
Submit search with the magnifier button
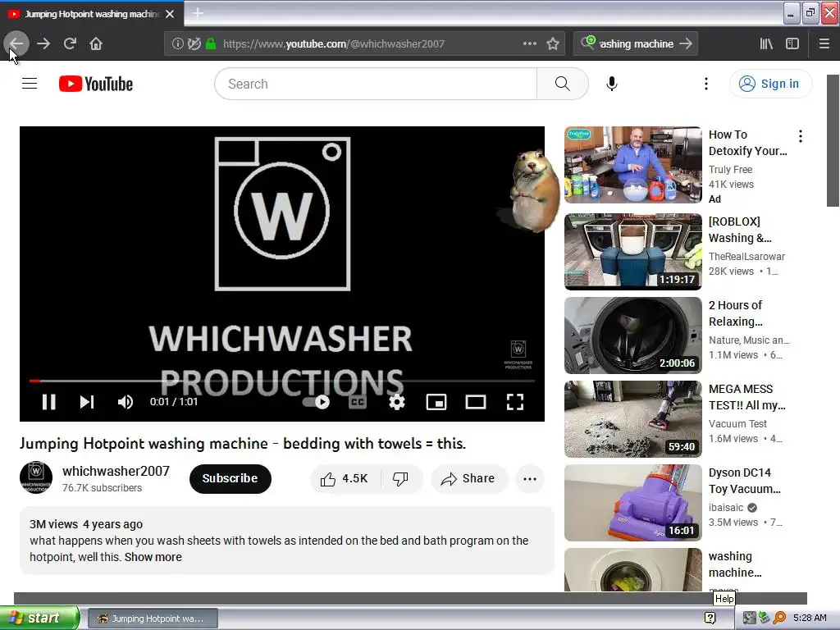tap(562, 84)
